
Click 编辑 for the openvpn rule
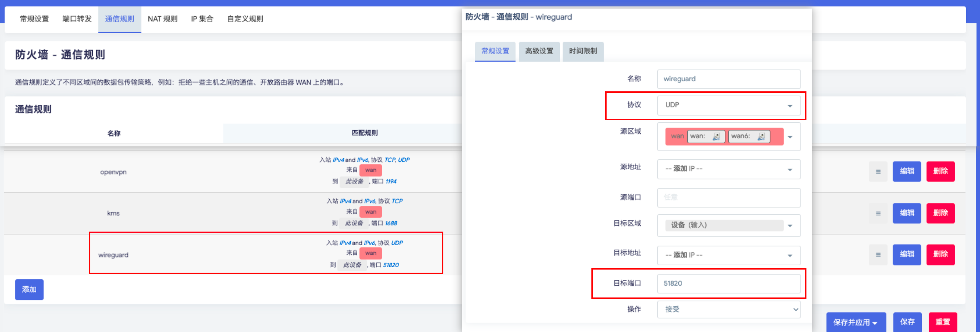pyautogui.click(x=907, y=171)
